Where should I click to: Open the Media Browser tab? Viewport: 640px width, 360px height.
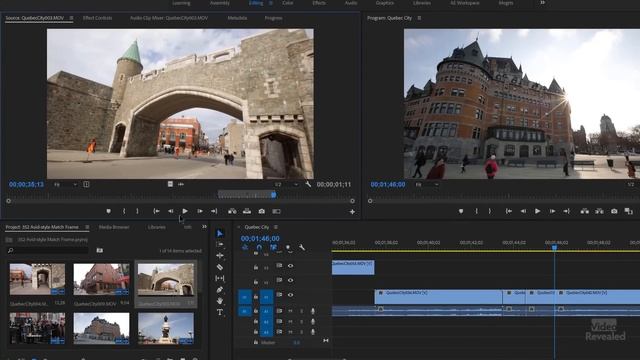pos(114,227)
